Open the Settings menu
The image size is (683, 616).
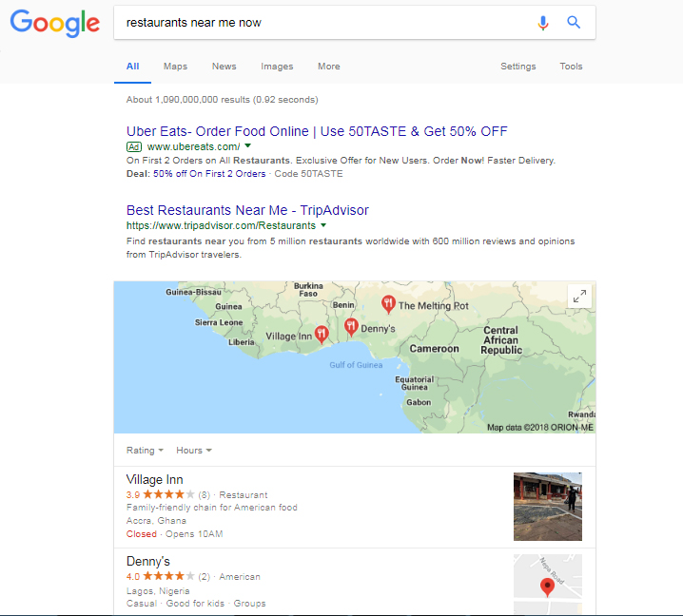point(517,67)
